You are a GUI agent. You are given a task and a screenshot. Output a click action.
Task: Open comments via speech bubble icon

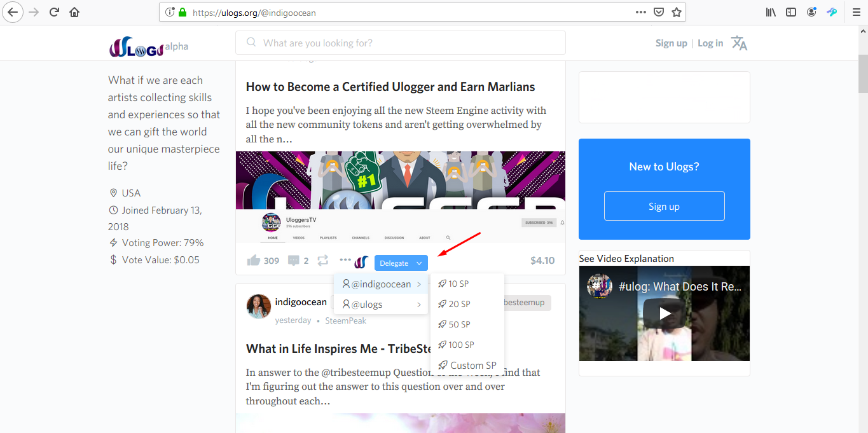(x=293, y=261)
